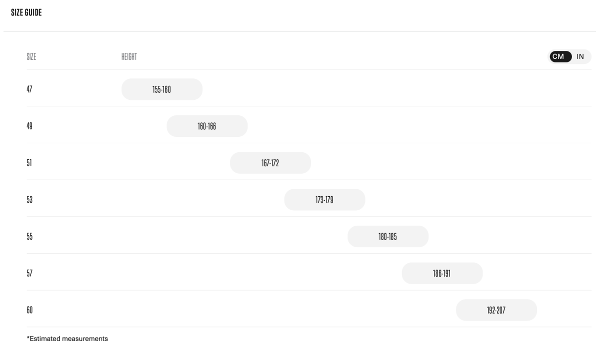Click size 55 row label
Viewport: 600px width, 364px height.
(29, 237)
